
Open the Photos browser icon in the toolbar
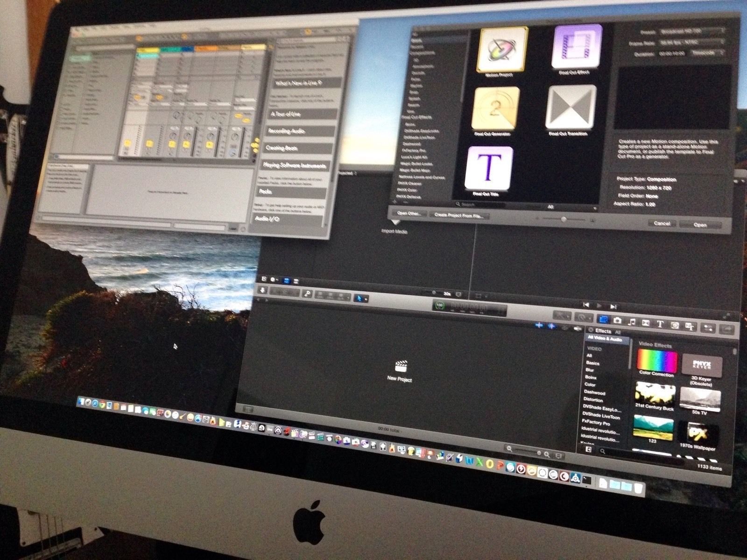pos(618,321)
